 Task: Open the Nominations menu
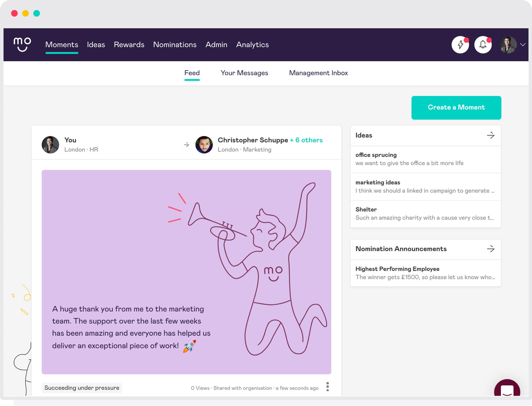point(175,45)
